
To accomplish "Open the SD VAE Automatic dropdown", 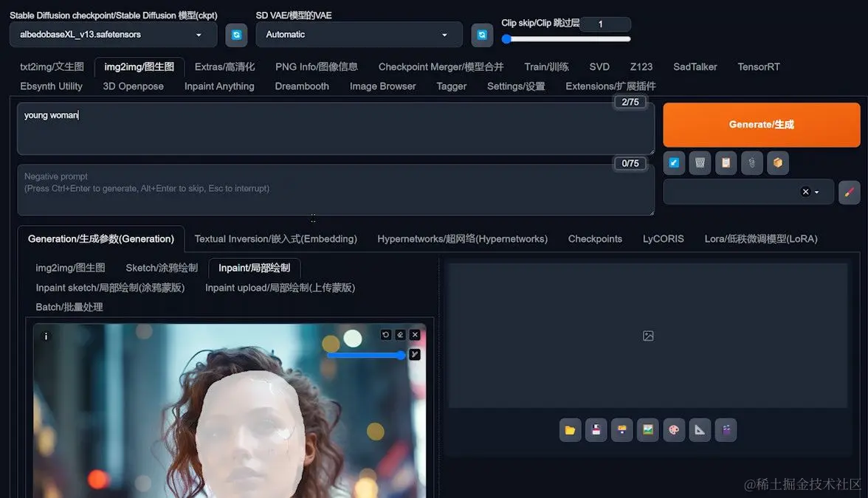I will point(359,35).
